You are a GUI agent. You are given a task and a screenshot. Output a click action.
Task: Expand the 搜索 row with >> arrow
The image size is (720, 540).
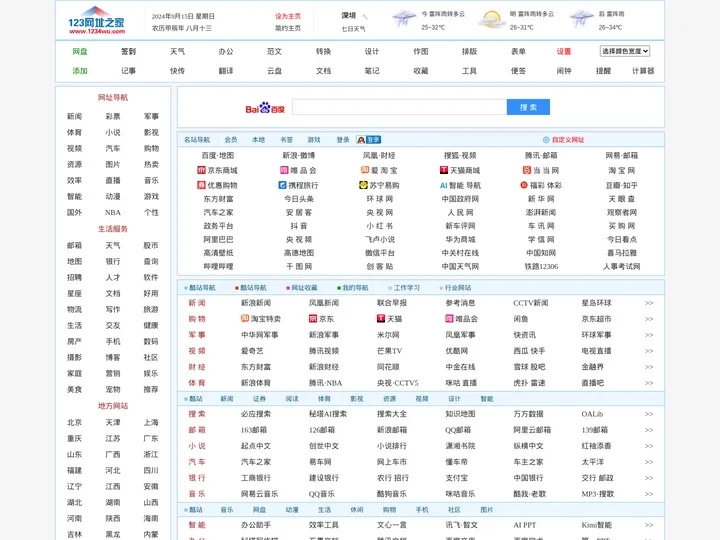pos(649,414)
